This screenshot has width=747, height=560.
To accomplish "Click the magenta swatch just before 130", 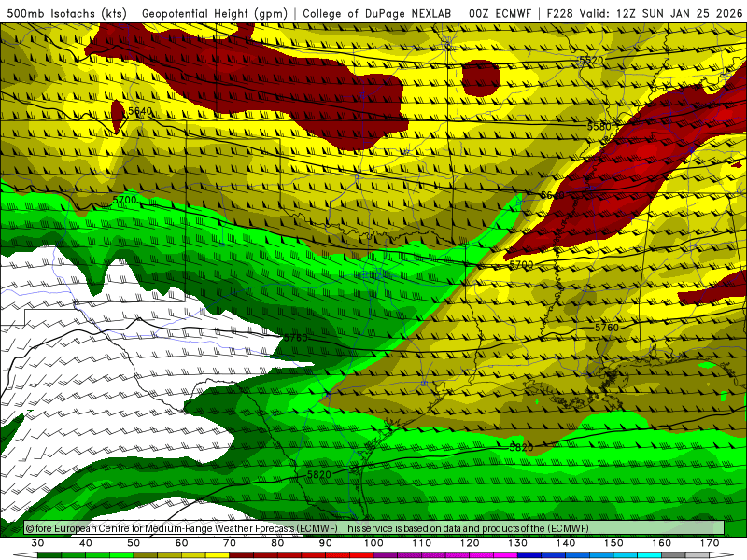I will (505, 555).
